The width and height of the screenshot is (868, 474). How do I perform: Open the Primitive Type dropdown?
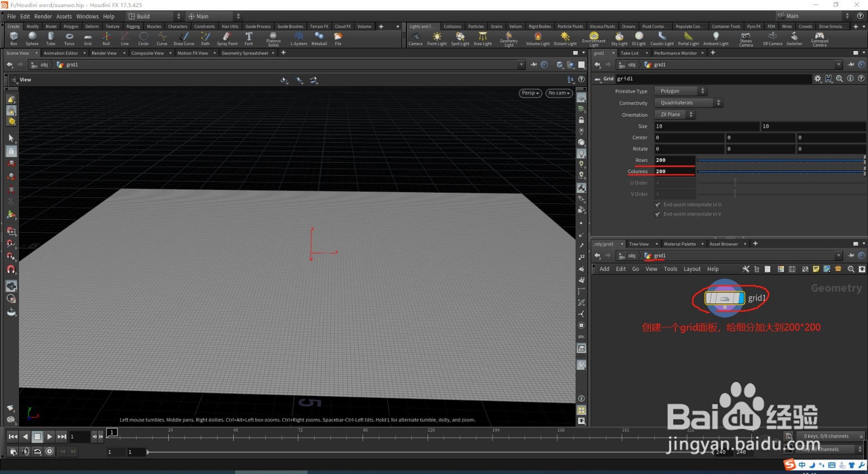click(680, 91)
